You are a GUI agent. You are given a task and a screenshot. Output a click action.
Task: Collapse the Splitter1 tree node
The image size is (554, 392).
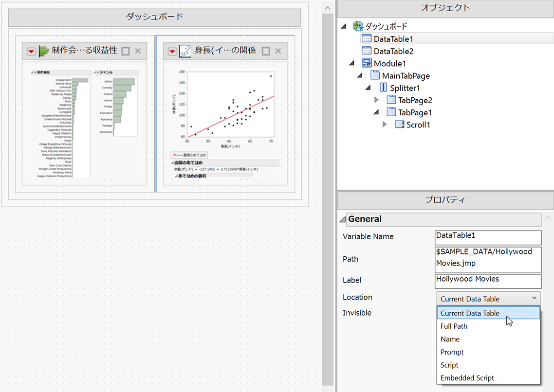[x=368, y=88]
